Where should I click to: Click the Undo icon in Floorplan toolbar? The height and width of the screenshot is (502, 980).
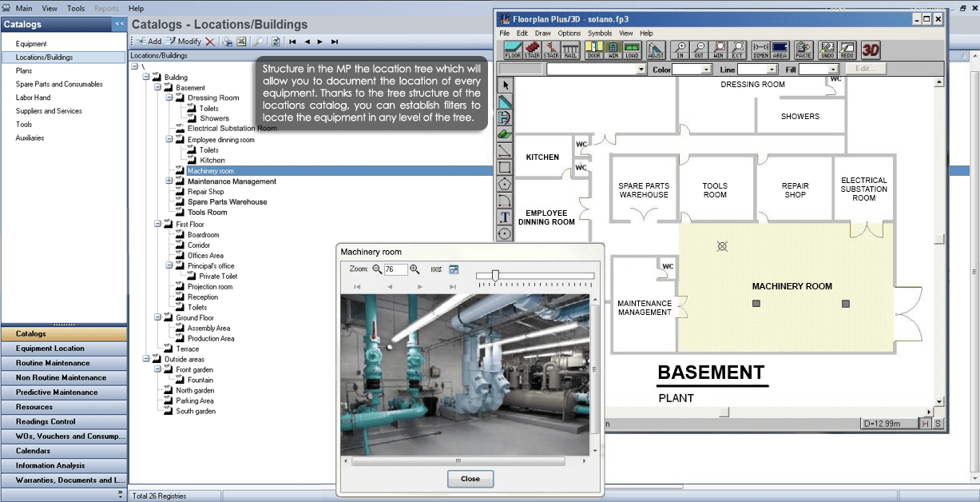point(827,48)
